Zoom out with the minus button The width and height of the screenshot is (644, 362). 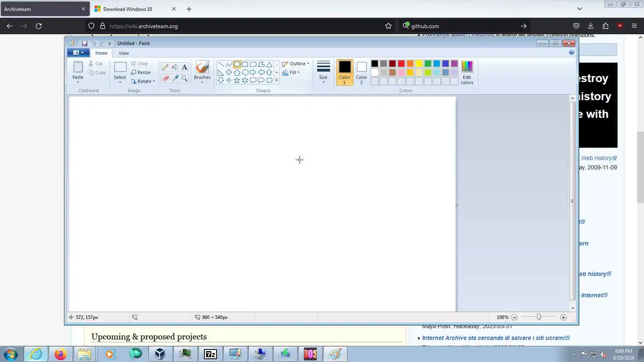click(514, 317)
